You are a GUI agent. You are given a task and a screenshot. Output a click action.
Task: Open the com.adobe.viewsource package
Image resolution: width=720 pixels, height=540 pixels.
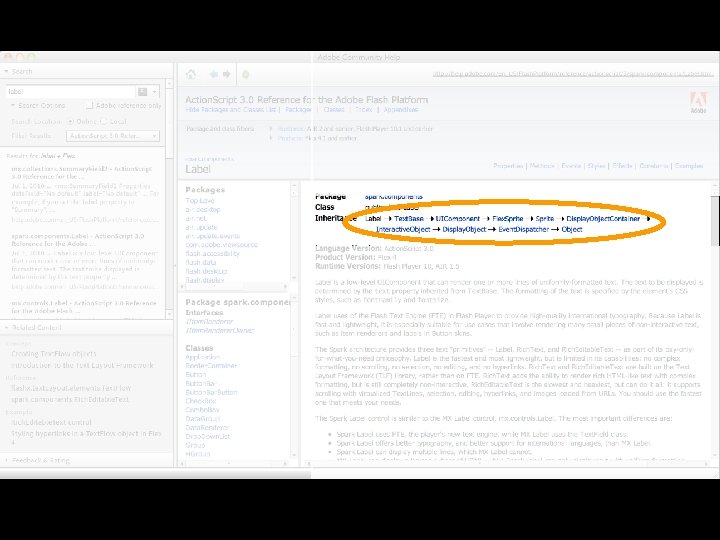[221, 245]
